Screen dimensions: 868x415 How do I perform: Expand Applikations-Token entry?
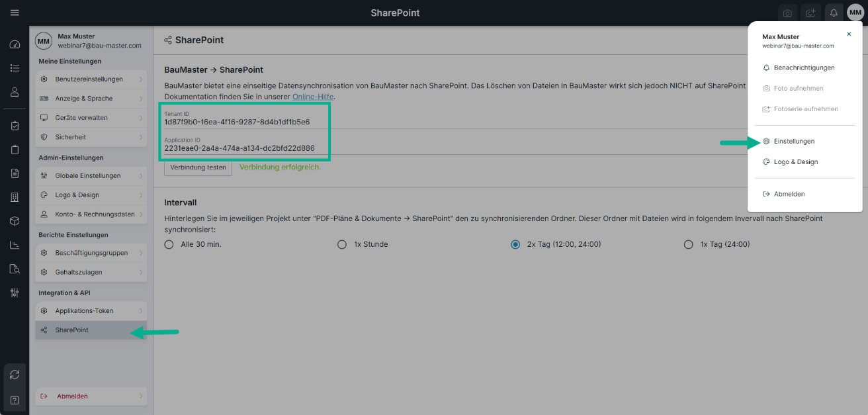[91, 311]
